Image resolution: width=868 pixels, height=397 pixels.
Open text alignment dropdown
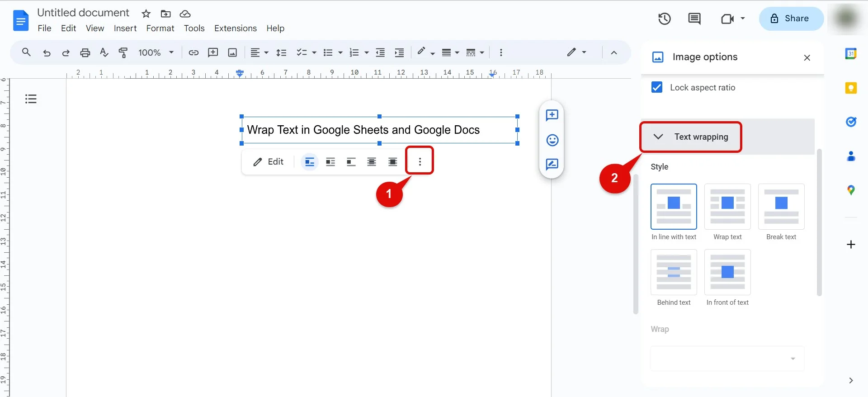pos(259,52)
